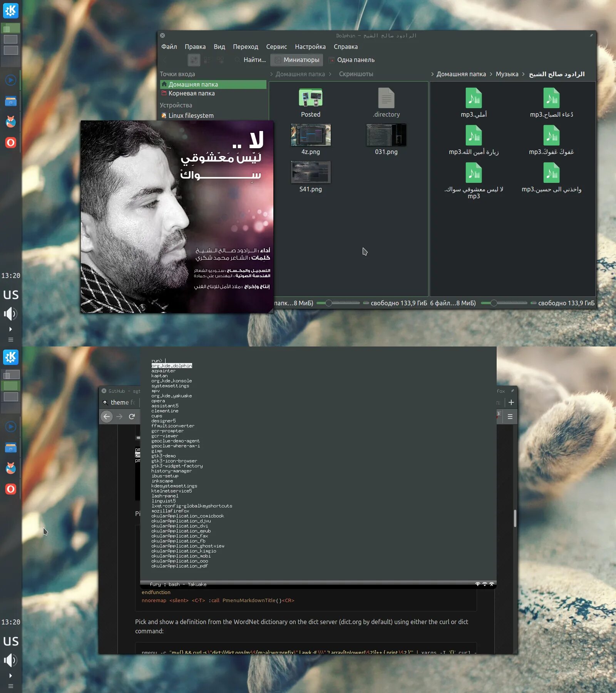Click the media player icon in the upper desktop panel
Image resolution: width=616 pixels, height=693 pixels.
(x=10, y=80)
